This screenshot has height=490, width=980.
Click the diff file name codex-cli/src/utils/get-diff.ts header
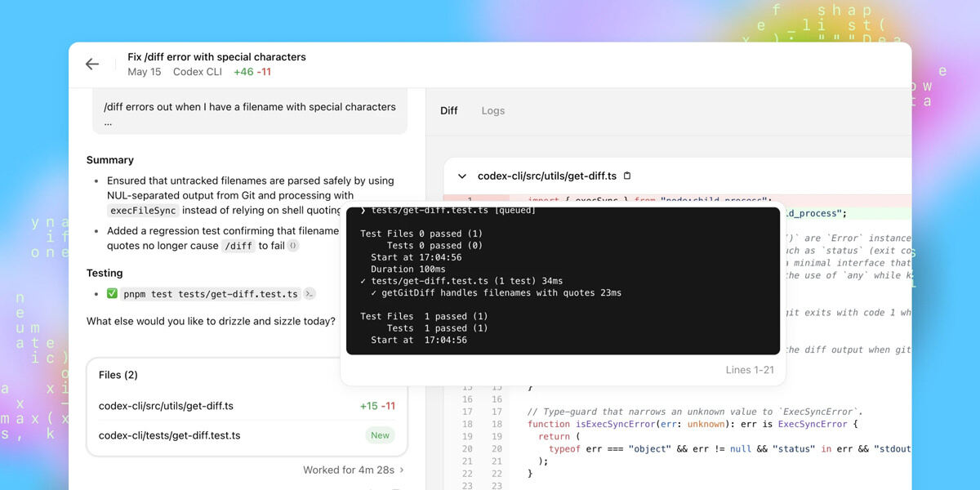(547, 176)
